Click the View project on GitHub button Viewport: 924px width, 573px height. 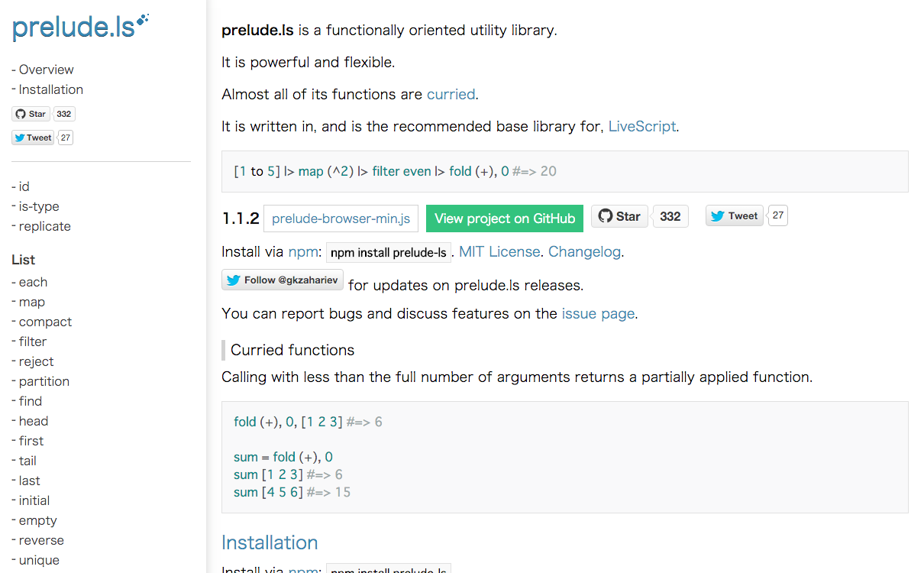click(504, 218)
